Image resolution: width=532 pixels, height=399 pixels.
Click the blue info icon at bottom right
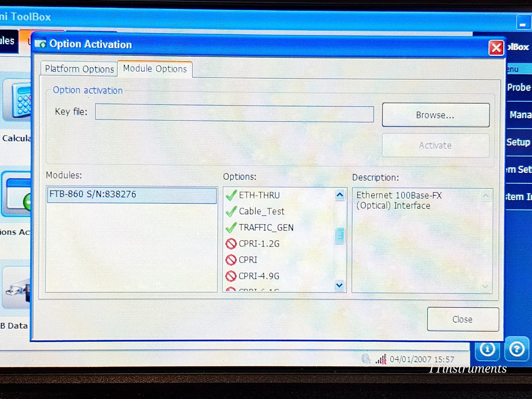[487, 349]
